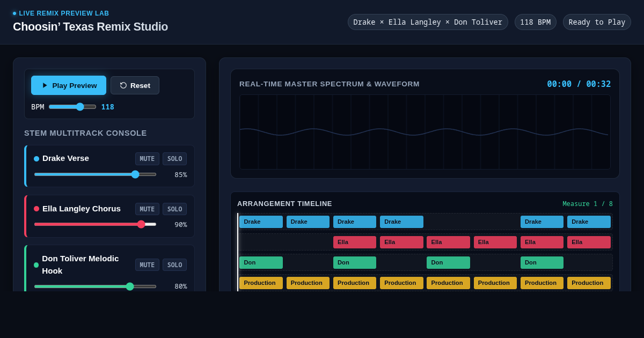Click the Reset button
Image resolution: width=644 pixels, height=338 pixels.
point(135,85)
